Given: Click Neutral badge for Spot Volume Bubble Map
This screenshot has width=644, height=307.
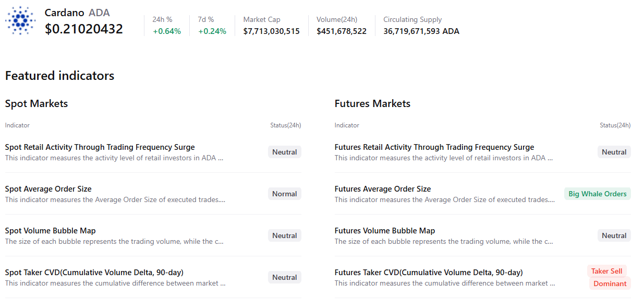Looking at the screenshot, I should (x=285, y=235).
